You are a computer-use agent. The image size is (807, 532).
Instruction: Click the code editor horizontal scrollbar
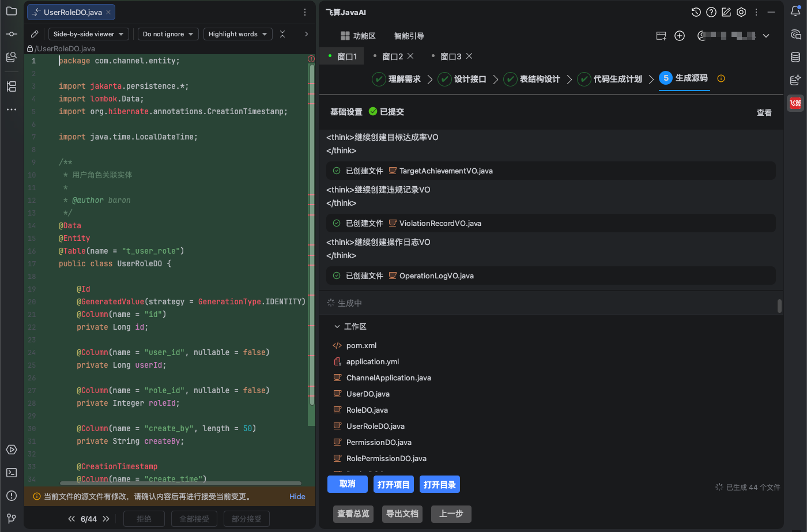click(180, 483)
